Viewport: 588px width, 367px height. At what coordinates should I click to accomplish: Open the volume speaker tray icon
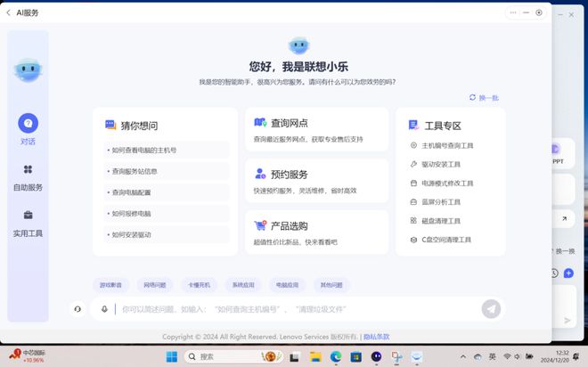[x=517, y=356]
